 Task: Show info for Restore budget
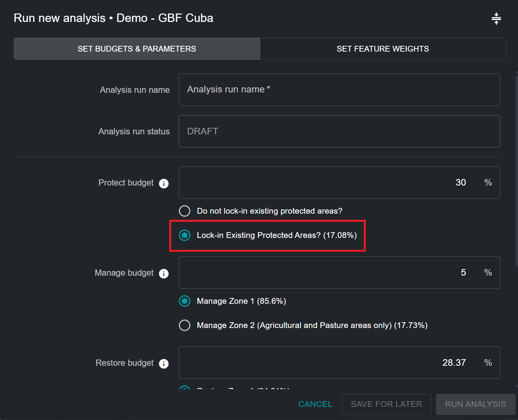click(x=164, y=364)
